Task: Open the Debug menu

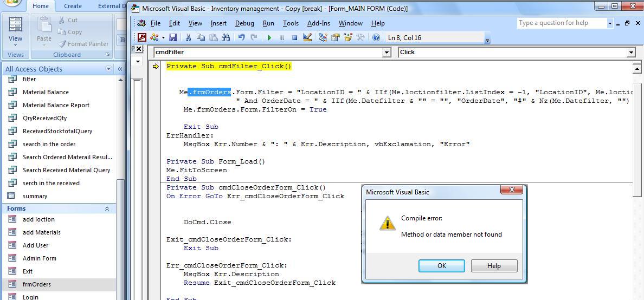Action: coord(244,23)
